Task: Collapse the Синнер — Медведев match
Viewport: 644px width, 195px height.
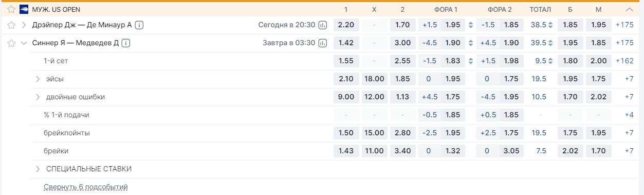Action: (24, 43)
